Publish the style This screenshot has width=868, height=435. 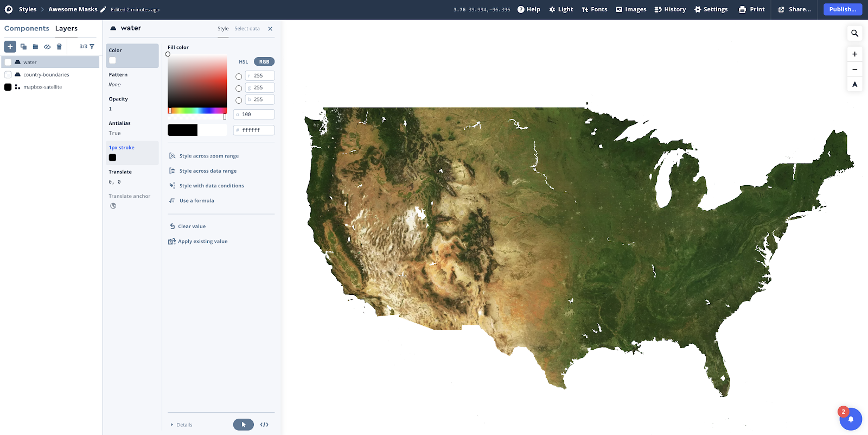pyautogui.click(x=843, y=9)
